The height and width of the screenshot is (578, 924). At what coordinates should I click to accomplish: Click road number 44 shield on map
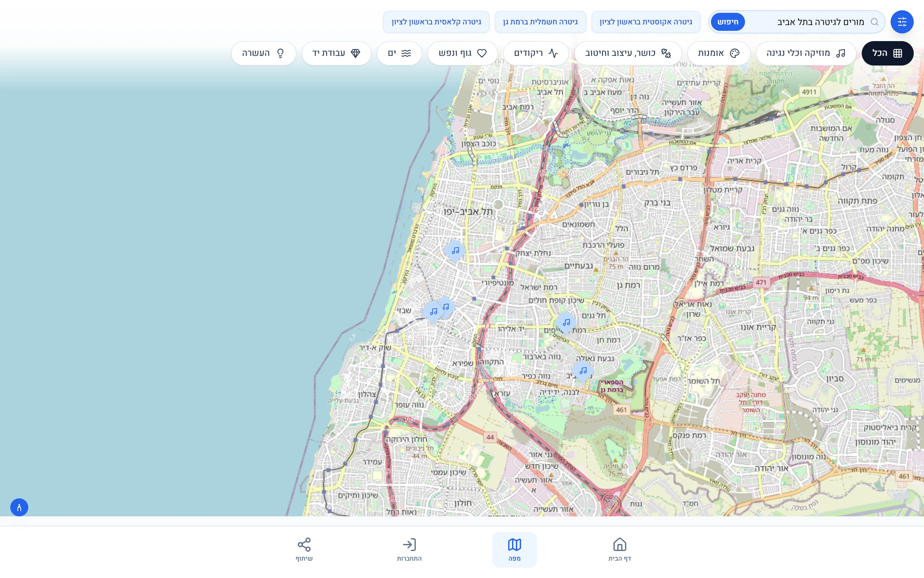[x=490, y=437]
